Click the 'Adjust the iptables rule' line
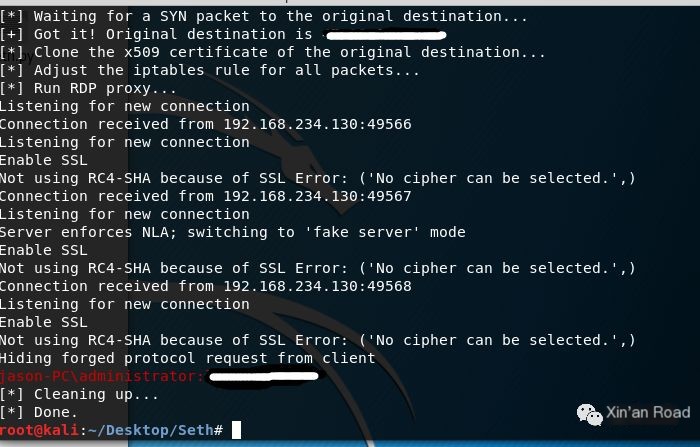 pyautogui.click(x=210, y=70)
